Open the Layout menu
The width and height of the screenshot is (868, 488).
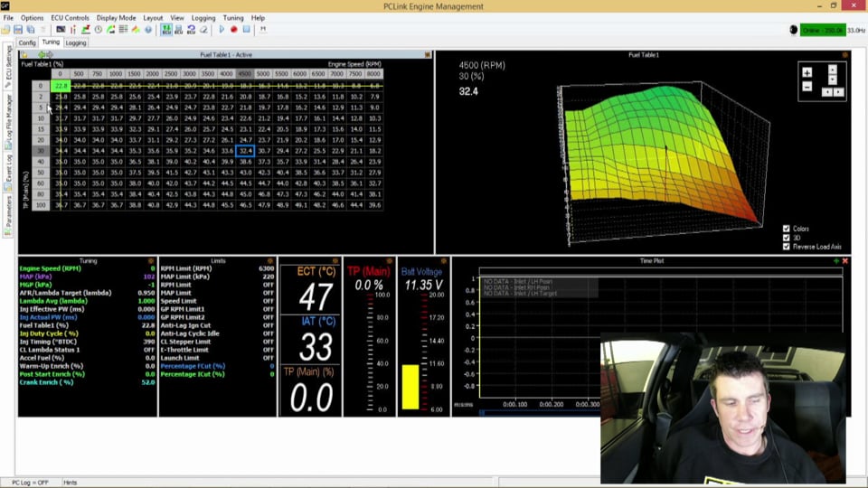pyautogui.click(x=153, y=18)
